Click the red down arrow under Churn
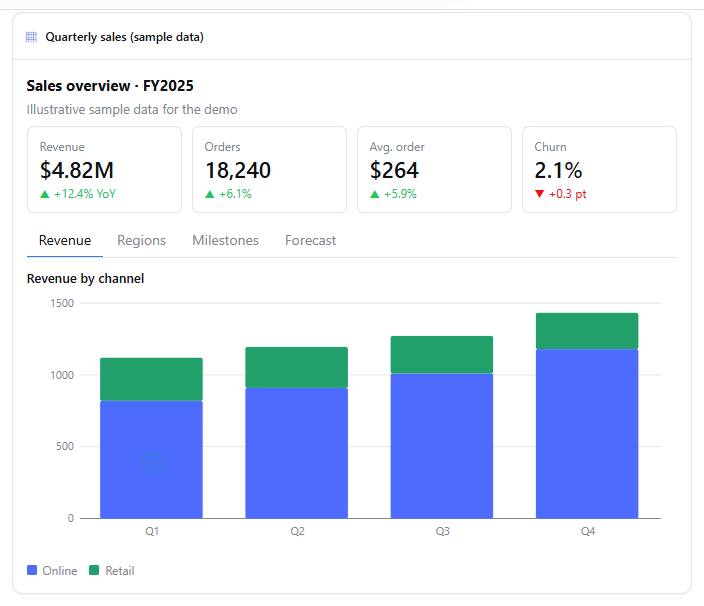Screen dimensions: 704x606 point(540,194)
